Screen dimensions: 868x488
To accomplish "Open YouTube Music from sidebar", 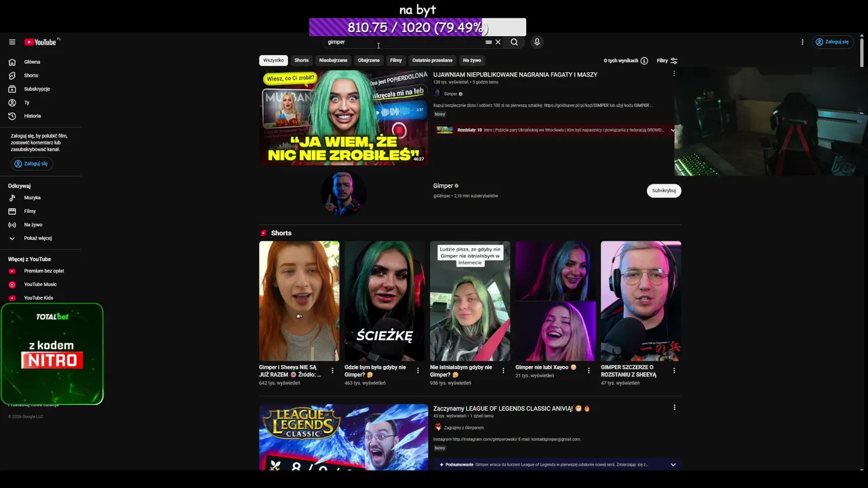I will 41,285.
